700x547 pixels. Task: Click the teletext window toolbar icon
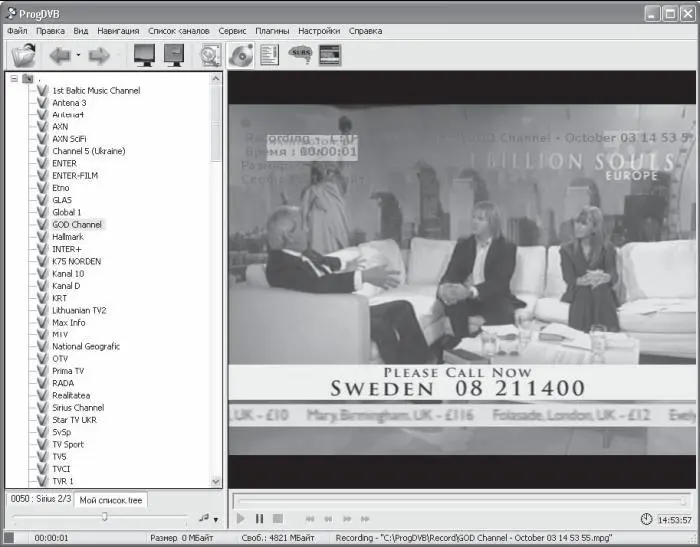(330, 55)
